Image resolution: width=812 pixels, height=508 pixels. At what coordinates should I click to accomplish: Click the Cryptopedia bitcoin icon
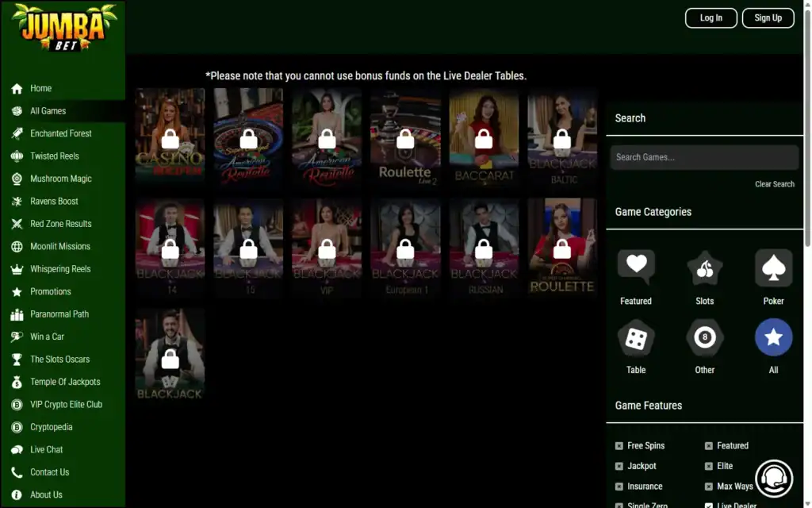tap(17, 427)
